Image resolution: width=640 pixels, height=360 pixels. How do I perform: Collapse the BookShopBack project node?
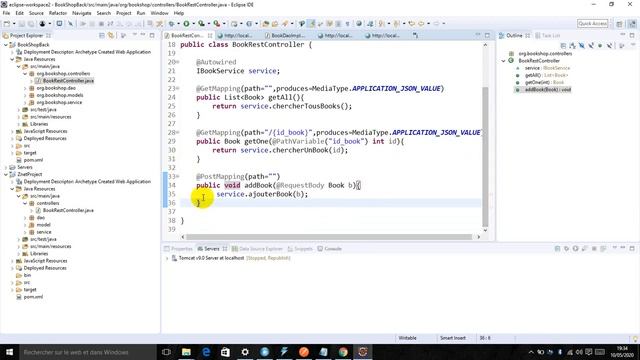6,45
